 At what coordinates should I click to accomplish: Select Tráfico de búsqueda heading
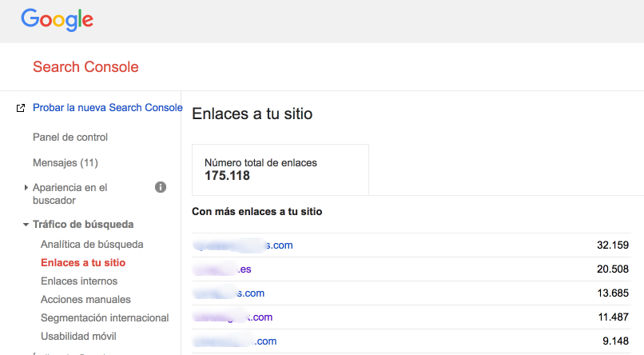click(83, 225)
